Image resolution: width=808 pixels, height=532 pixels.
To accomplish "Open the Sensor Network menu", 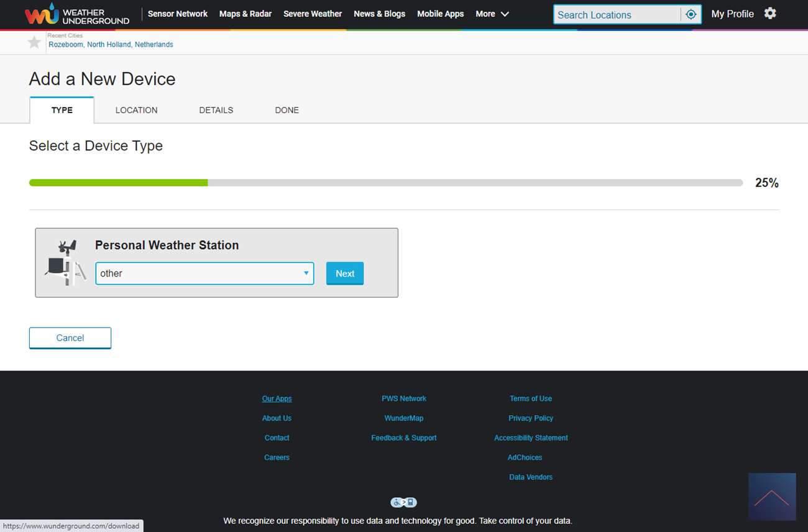I will [x=178, y=14].
